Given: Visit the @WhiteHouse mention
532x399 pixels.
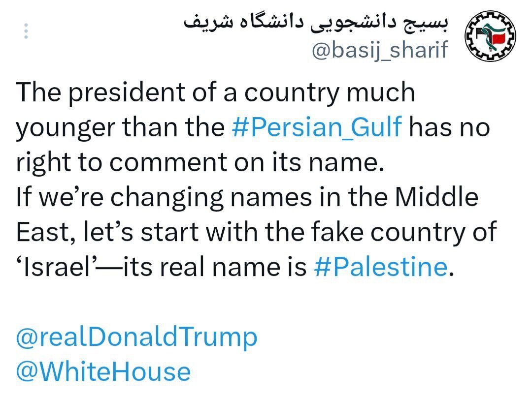Looking at the screenshot, I should [x=103, y=371].
